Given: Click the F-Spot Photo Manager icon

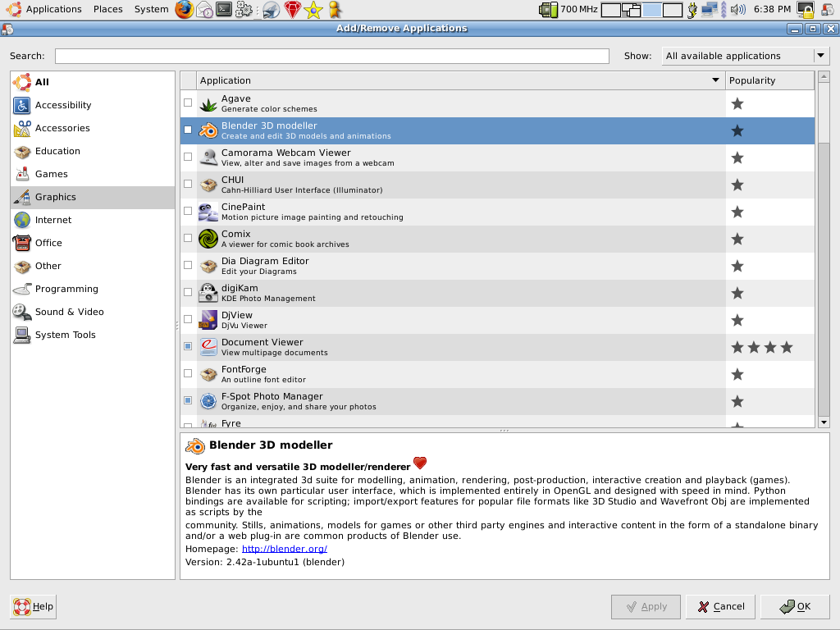Looking at the screenshot, I should pos(208,401).
